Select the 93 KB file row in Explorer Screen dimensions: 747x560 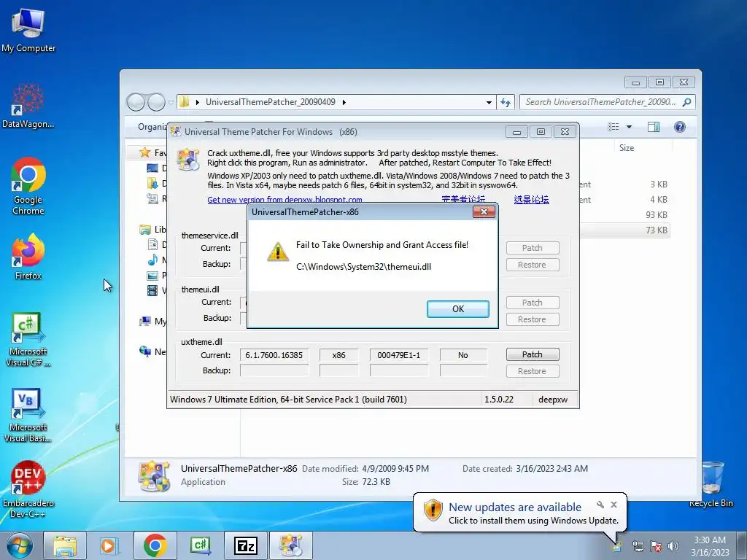pyautogui.click(x=624, y=215)
